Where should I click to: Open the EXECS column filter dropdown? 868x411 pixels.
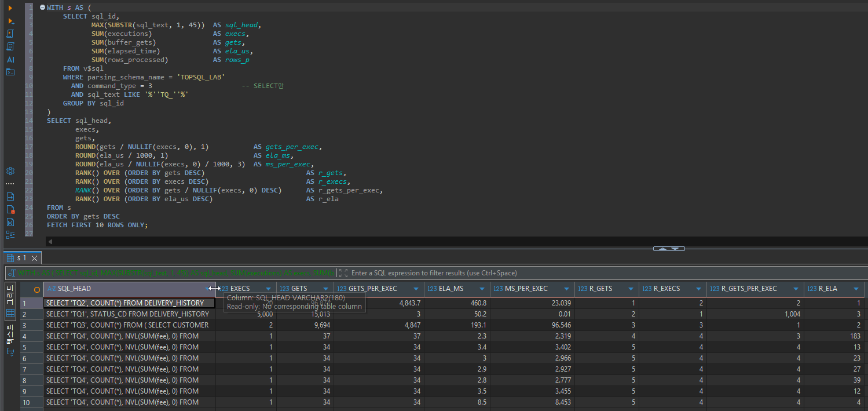[268, 289]
